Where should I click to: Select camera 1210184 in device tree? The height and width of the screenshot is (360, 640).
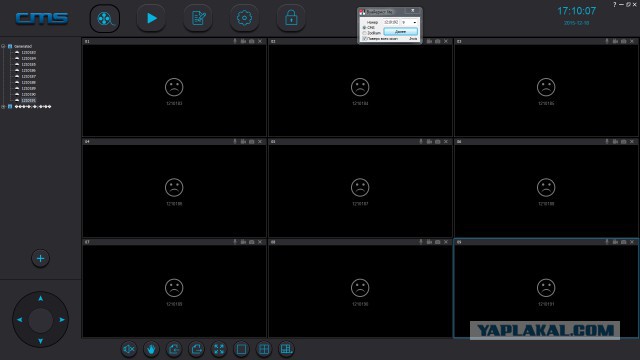[x=28, y=58]
